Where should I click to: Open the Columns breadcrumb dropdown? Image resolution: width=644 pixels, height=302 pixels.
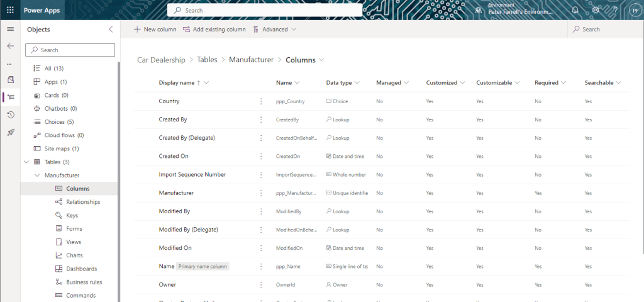click(x=321, y=60)
